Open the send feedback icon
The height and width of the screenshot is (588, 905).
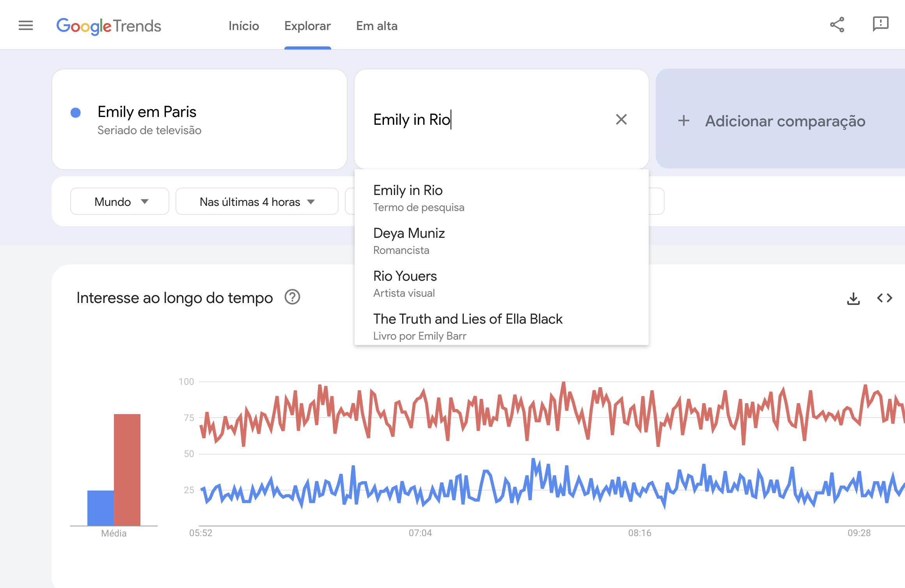coord(880,24)
